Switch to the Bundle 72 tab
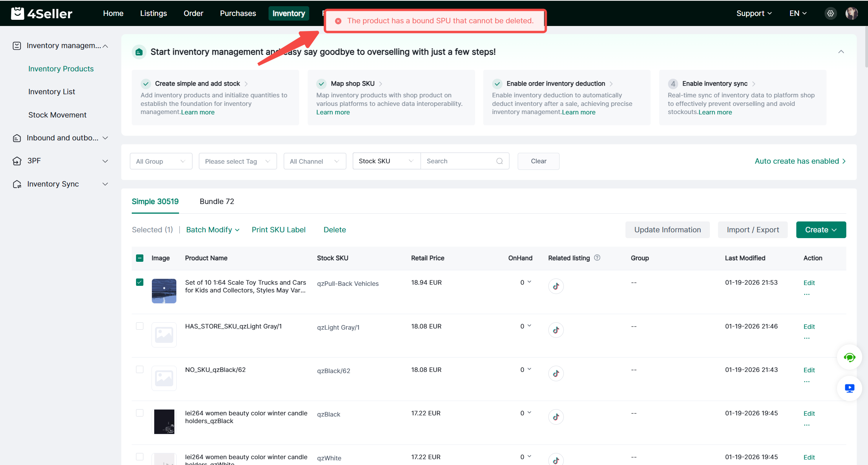 [x=217, y=202]
